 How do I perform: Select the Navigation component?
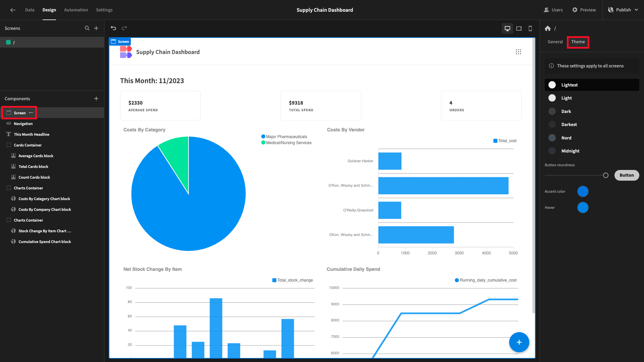[x=52, y=124]
